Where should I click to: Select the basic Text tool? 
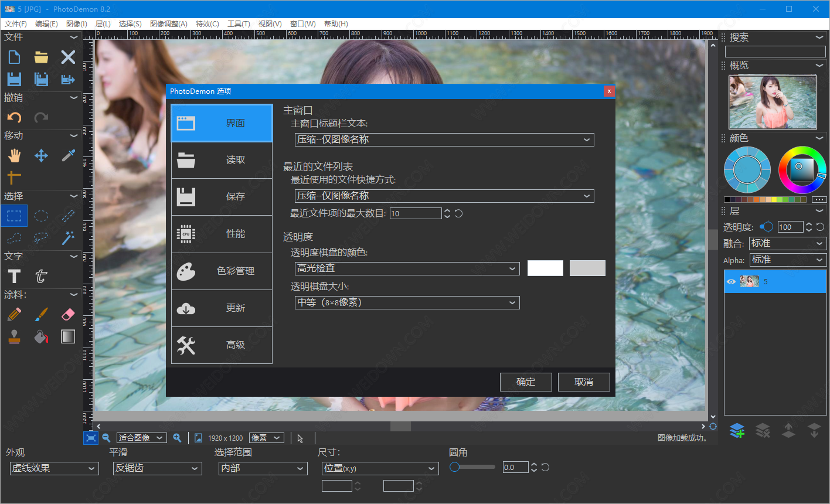pyautogui.click(x=14, y=276)
